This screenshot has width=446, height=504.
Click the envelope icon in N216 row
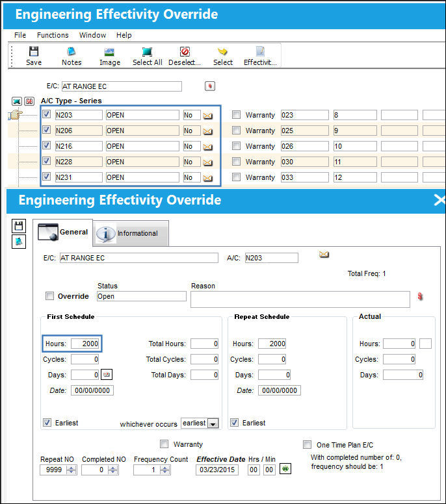[207, 147]
